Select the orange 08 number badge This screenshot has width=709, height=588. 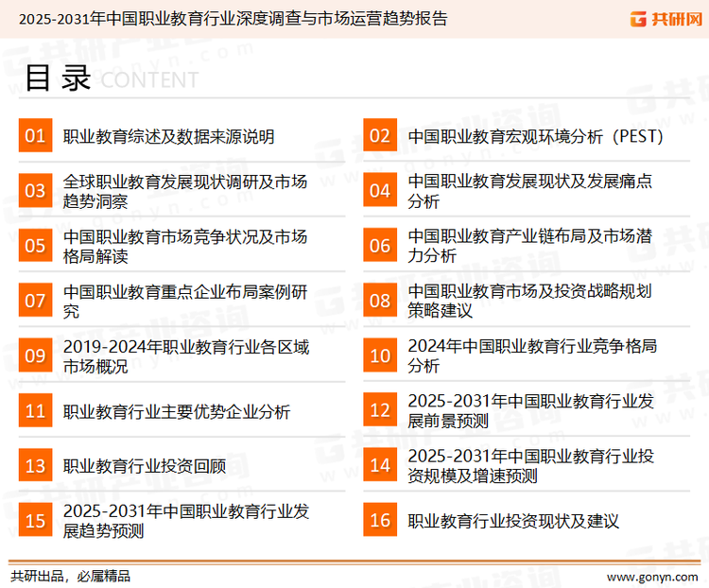380,301
